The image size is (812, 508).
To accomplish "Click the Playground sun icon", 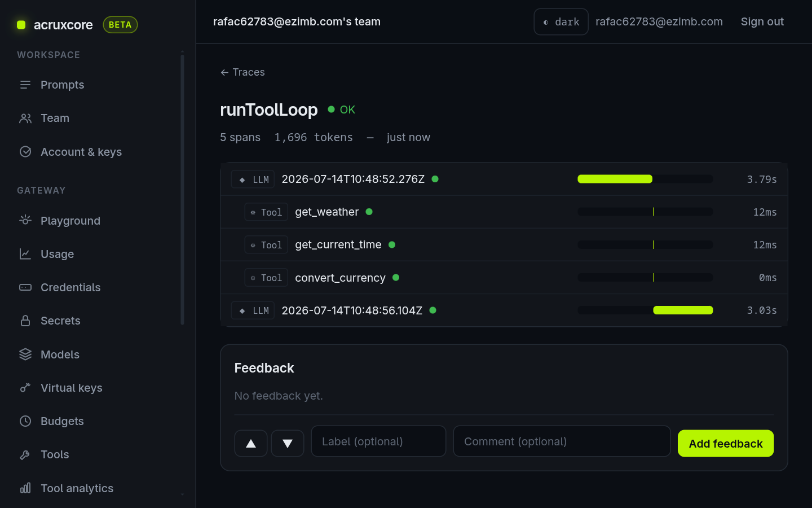I will [25, 220].
